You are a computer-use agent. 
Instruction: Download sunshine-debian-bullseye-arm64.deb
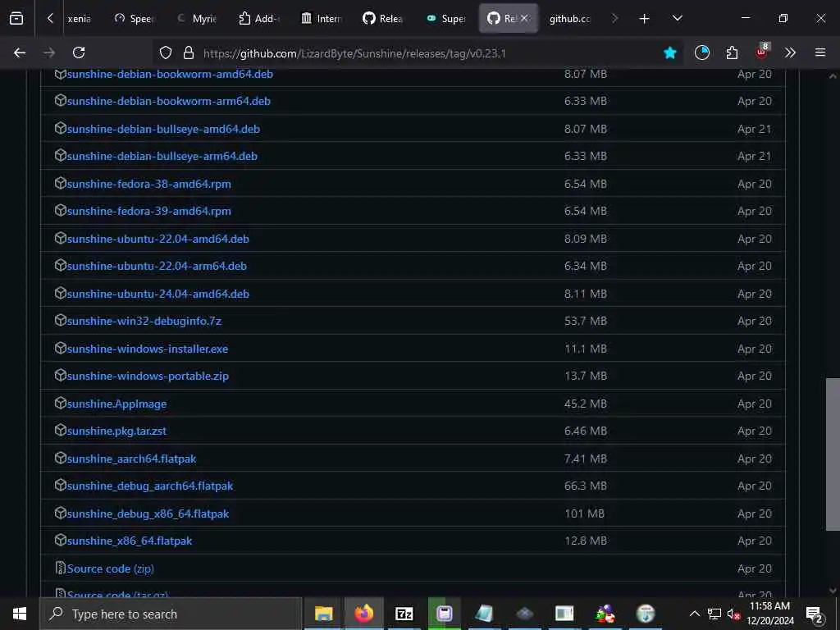coord(162,157)
